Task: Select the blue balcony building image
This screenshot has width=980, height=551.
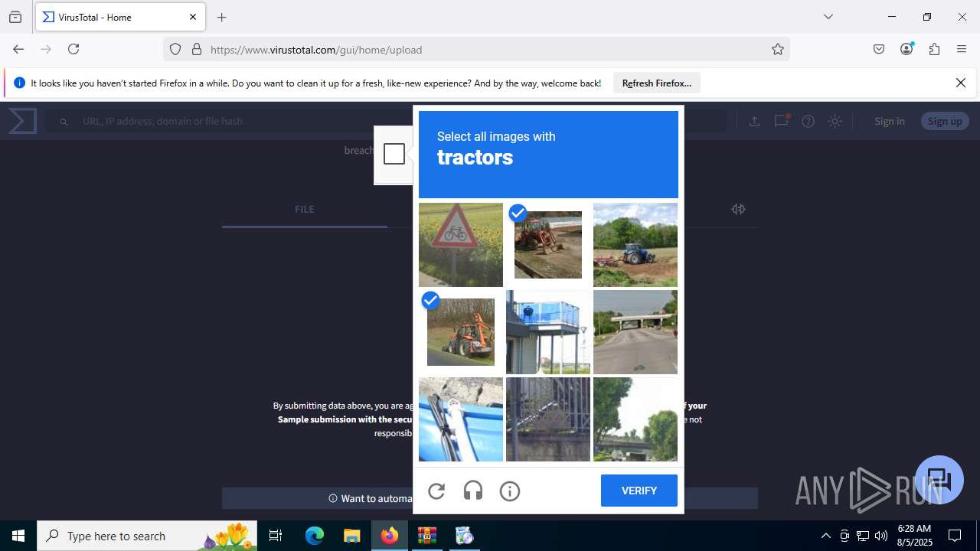Action: point(548,332)
